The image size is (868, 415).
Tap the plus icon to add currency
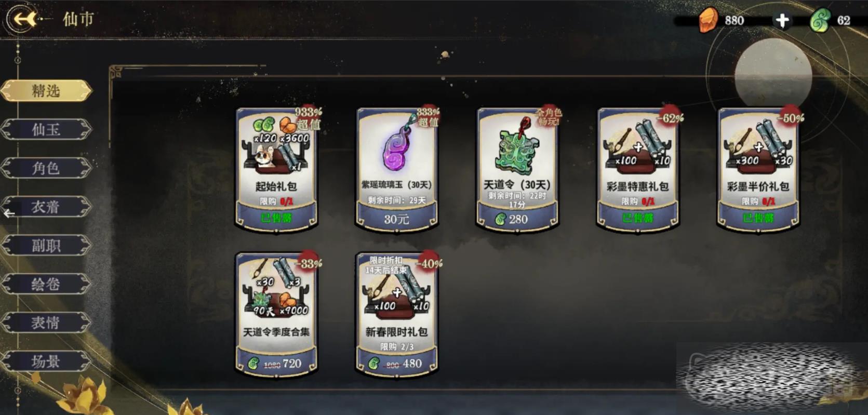tap(782, 20)
